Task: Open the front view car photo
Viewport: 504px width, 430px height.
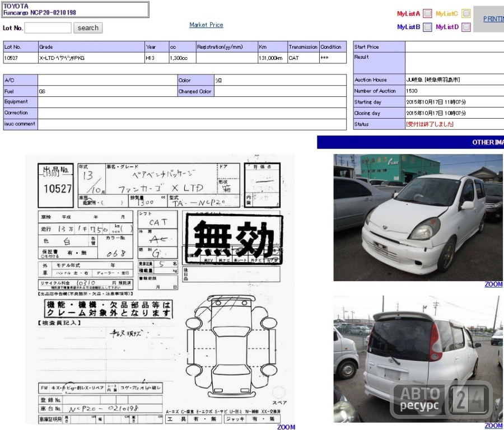Action: 418,218
